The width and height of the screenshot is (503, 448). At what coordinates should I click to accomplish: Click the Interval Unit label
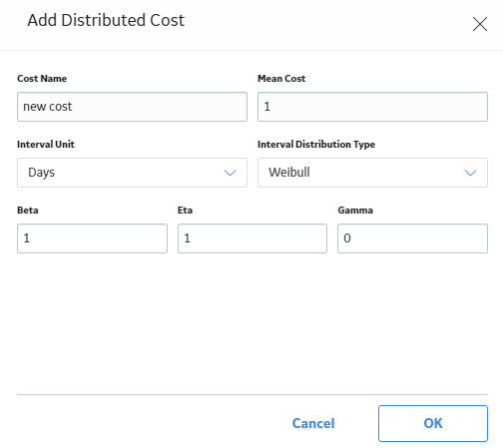[x=46, y=145]
